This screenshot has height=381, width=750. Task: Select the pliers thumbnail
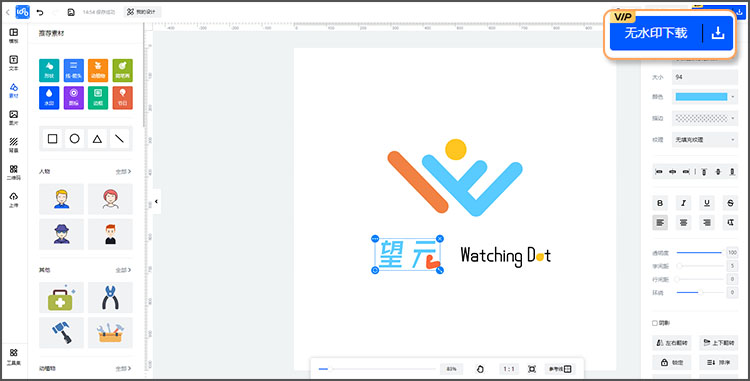point(110,297)
